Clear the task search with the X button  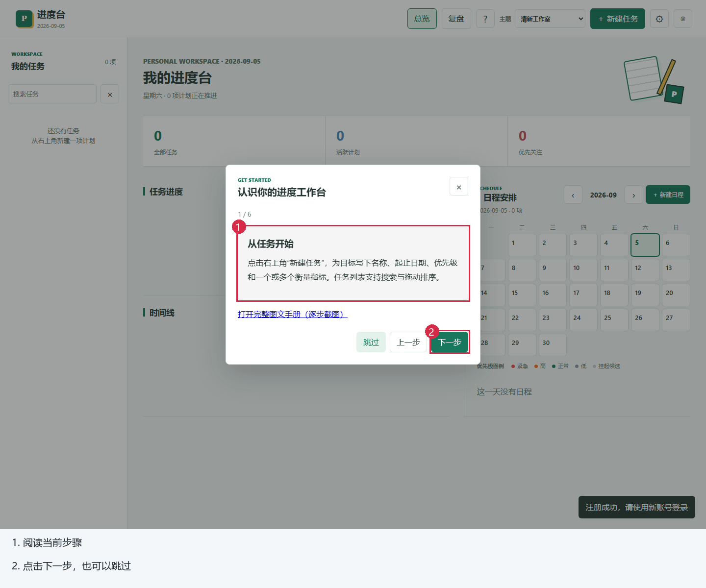click(x=110, y=94)
